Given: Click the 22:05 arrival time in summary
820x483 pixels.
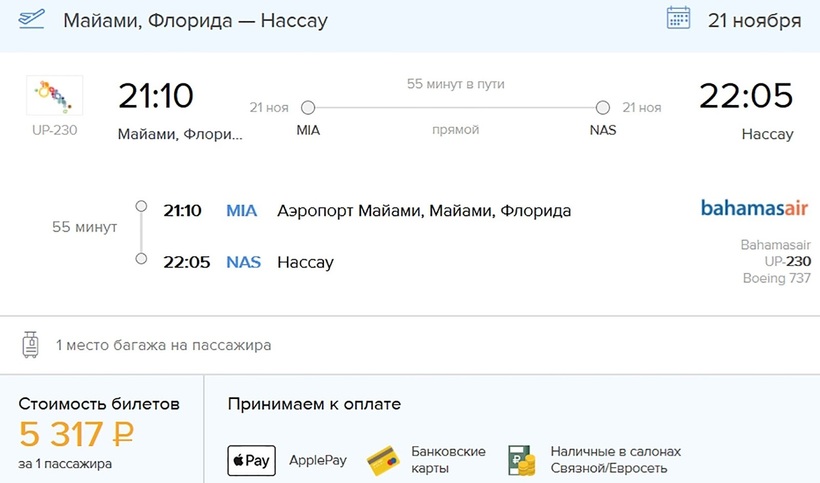Looking at the screenshot, I should click(745, 96).
